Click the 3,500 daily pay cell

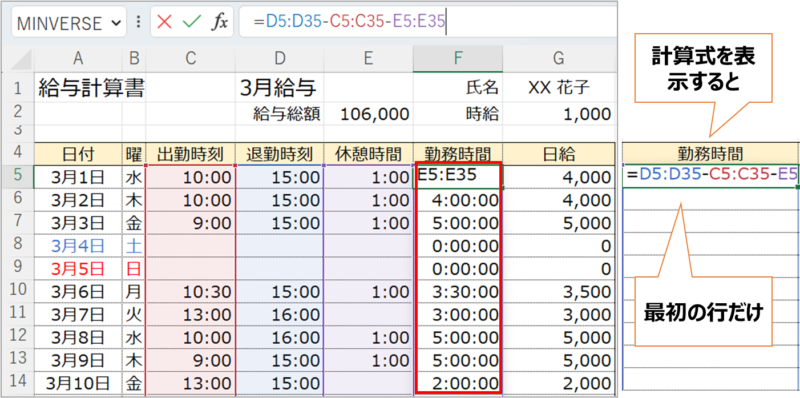coord(559,292)
